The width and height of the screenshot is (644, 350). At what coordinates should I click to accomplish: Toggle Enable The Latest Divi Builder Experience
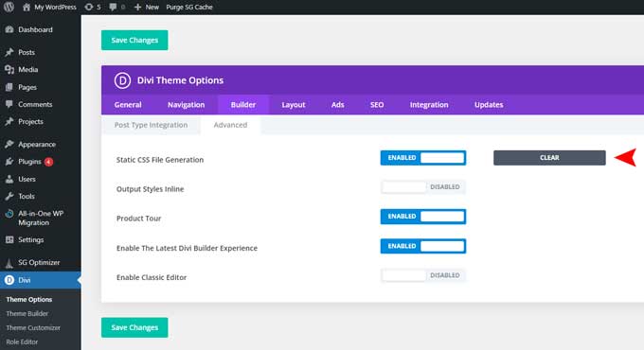423,246
